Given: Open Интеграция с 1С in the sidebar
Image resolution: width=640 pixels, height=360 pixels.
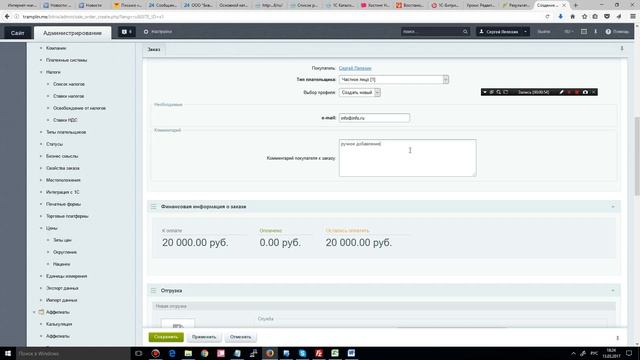Looking at the screenshot, I should coord(62,192).
